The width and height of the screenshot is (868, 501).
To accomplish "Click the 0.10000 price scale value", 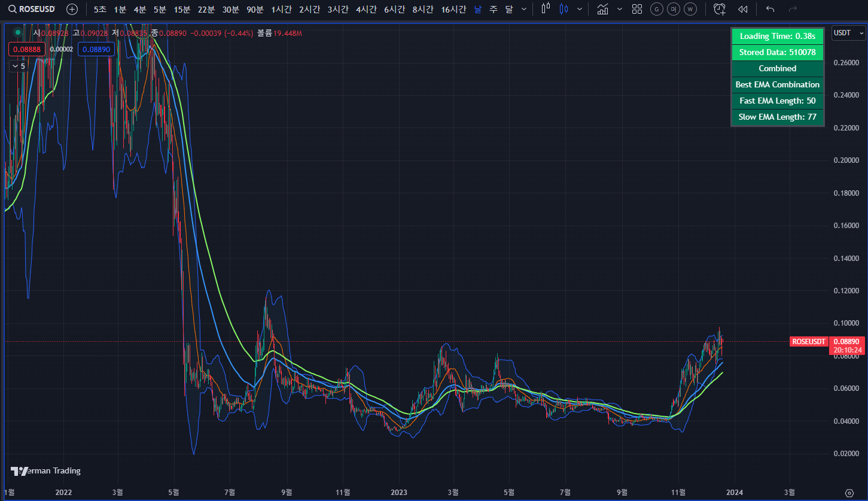I will [846, 324].
